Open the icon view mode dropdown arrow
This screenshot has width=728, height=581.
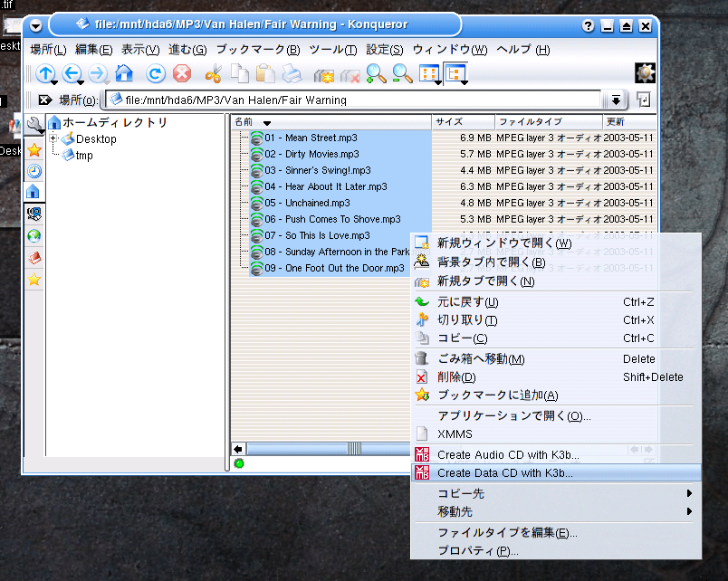438,83
